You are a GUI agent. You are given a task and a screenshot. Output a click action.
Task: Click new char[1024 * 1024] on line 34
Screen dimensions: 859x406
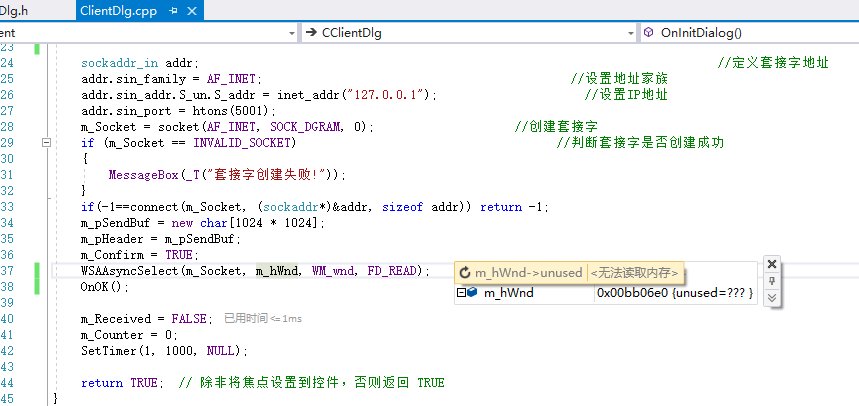point(245,223)
